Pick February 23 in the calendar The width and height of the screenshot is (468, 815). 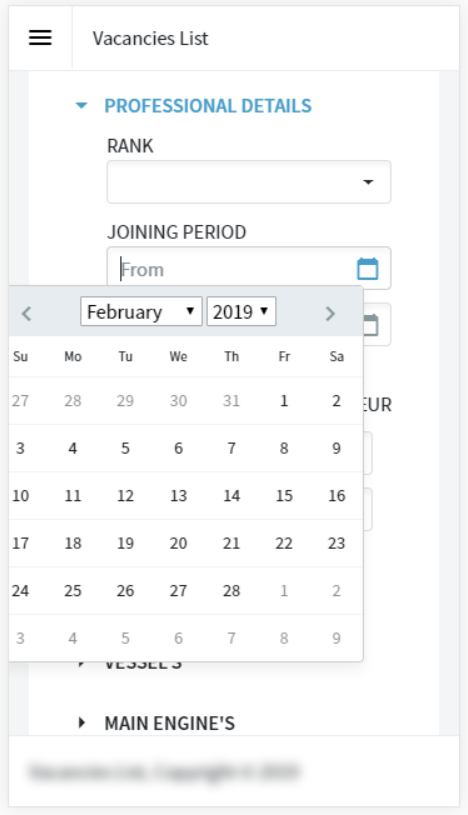(336, 543)
